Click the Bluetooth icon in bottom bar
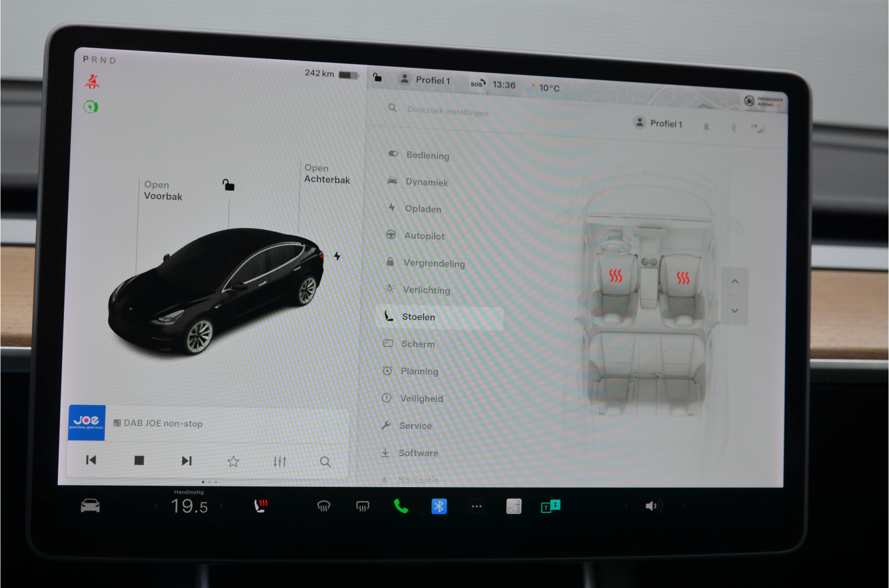The width and height of the screenshot is (889, 588). coord(439,506)
